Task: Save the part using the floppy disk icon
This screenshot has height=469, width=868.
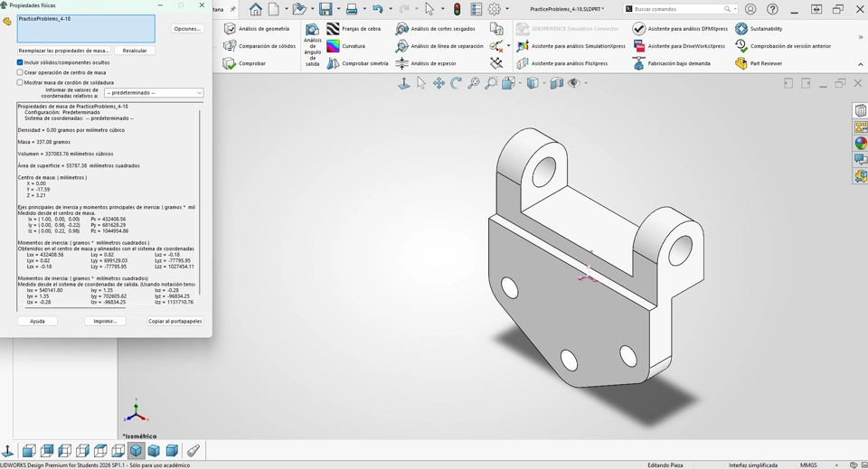Action: [x=325, y=9]
